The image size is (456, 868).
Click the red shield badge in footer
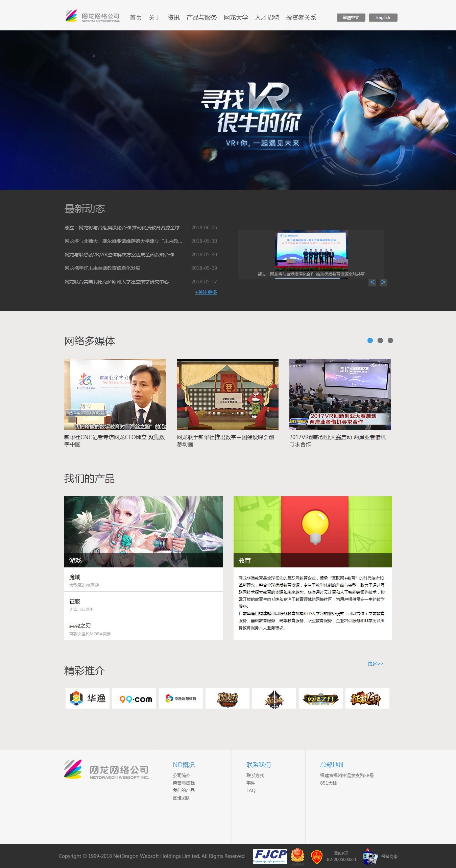coord(316,856)
